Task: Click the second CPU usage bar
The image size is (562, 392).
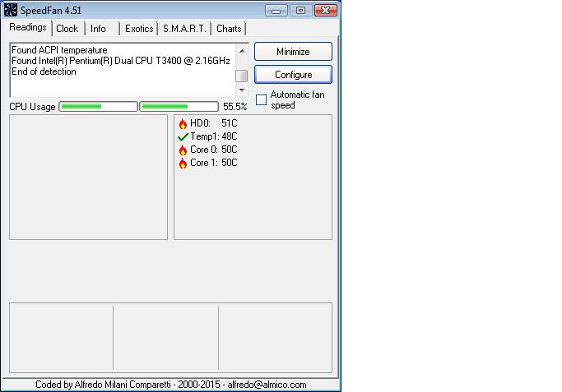Action: [x=179, y=106]
